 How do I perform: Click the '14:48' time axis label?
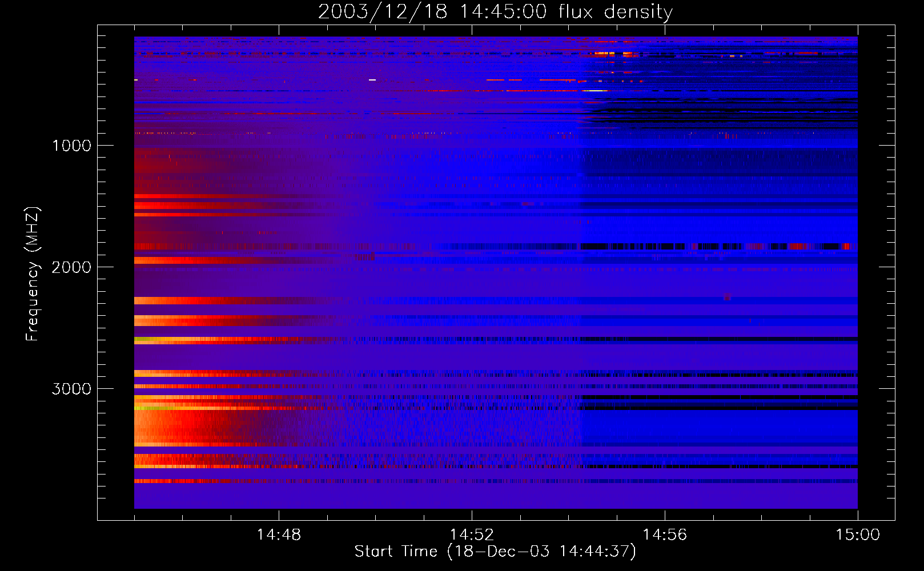(279, 535)
